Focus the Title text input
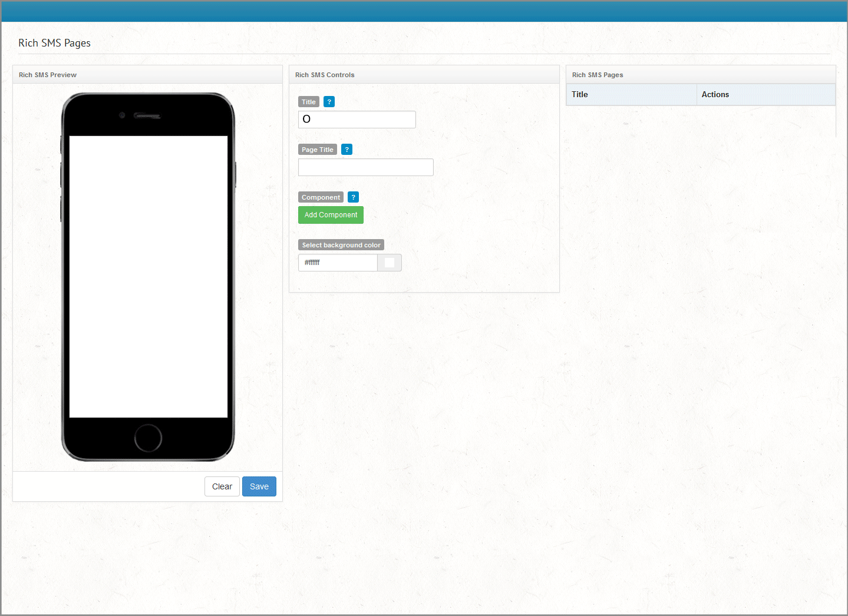The height and width of the screenshot is (616, 848). pos(357,120)
